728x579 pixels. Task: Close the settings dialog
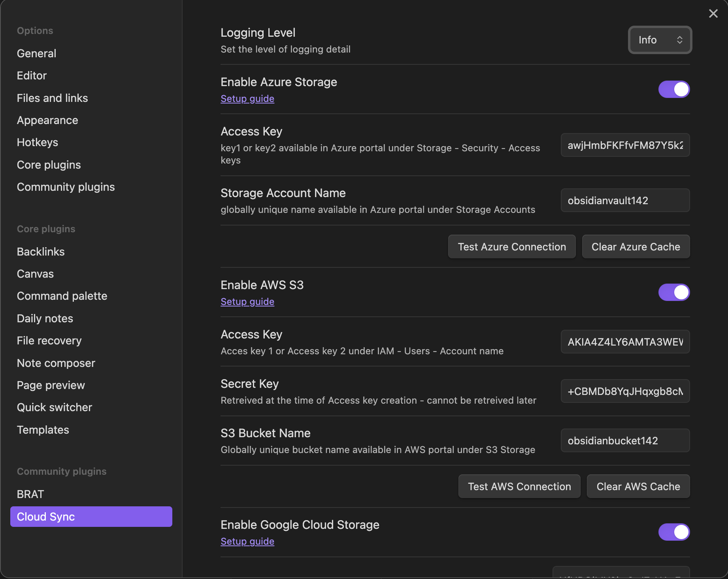click(713, 13)
